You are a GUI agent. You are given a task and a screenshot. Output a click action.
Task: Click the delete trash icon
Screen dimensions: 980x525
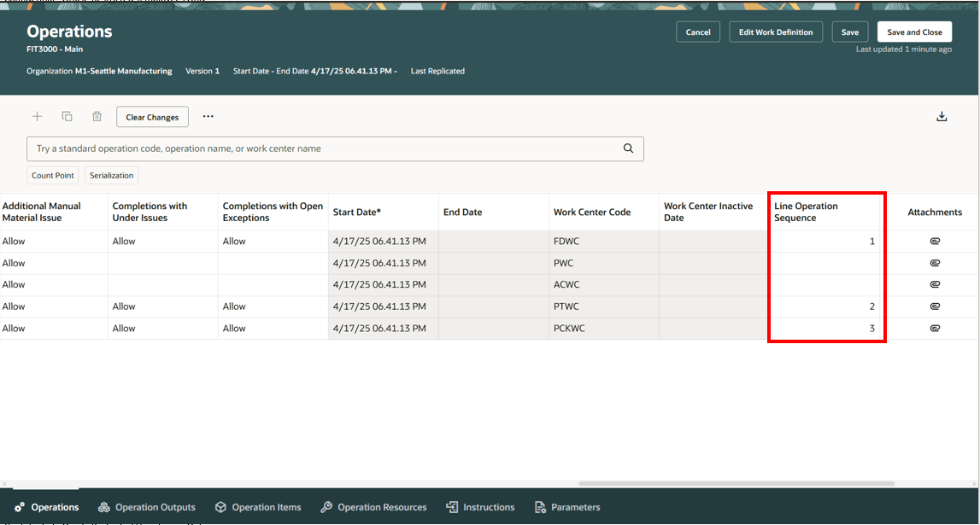(97, 117)
